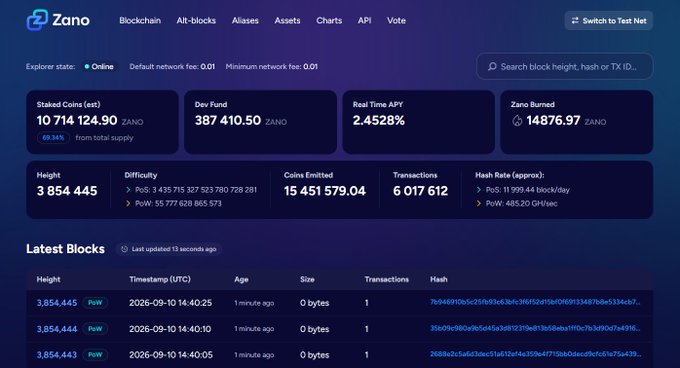
Task: Open hash starting with 7b946910b5c
Action: click(x=535, y=302)
